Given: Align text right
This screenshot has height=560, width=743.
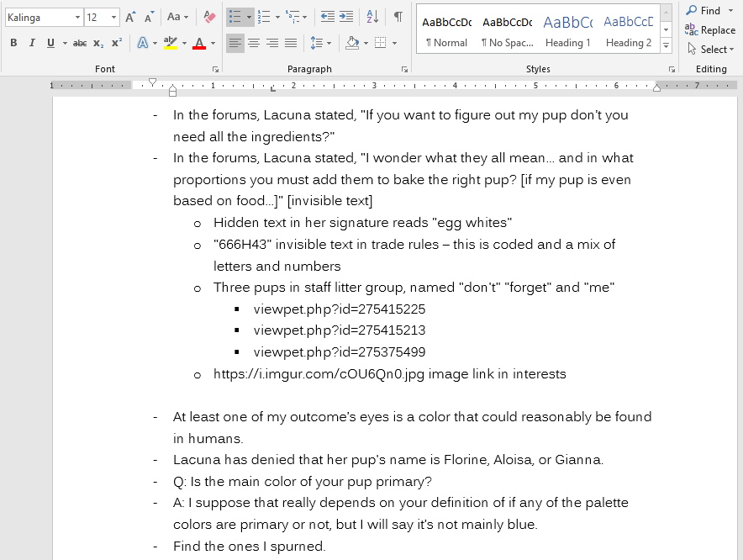Looking at the screenshot, I should 272,43.
